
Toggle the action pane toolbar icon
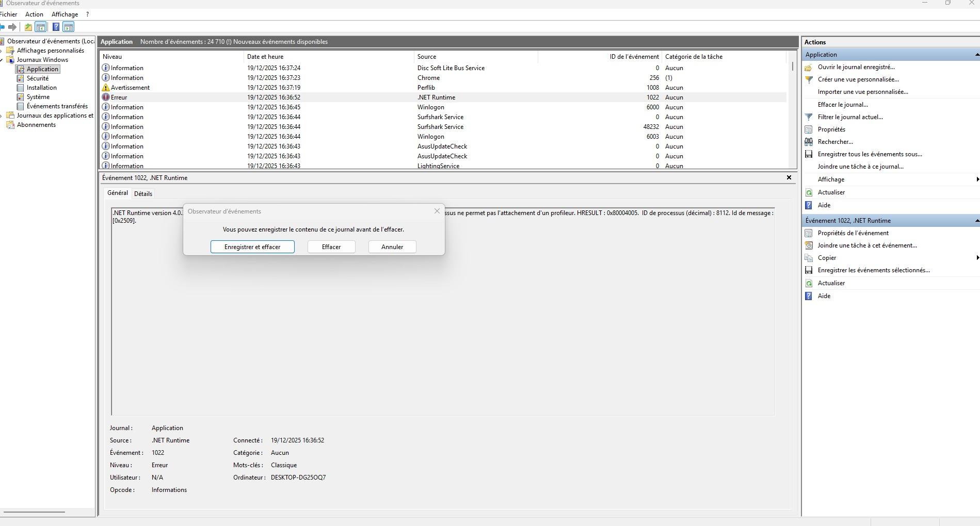(69, 27)
